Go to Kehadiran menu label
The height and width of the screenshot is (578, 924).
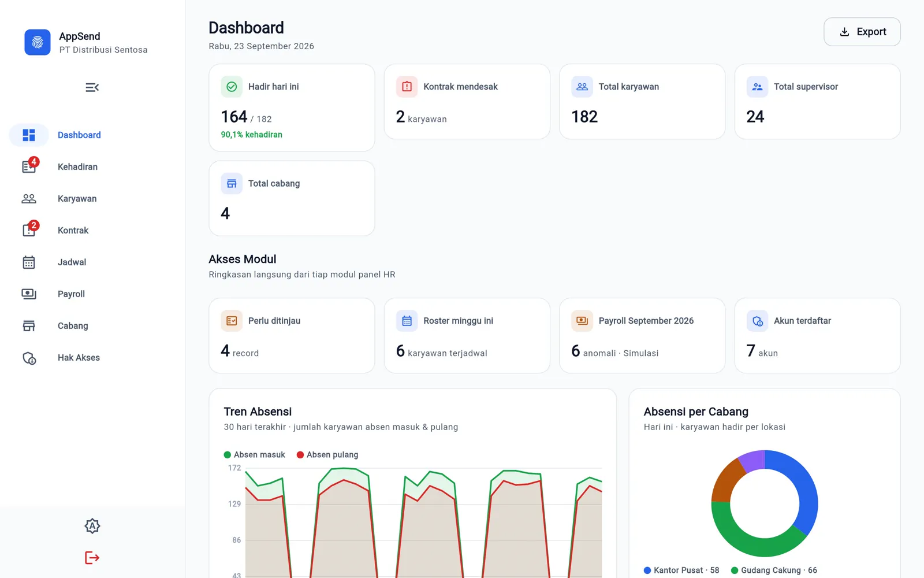tap(77, 166)
